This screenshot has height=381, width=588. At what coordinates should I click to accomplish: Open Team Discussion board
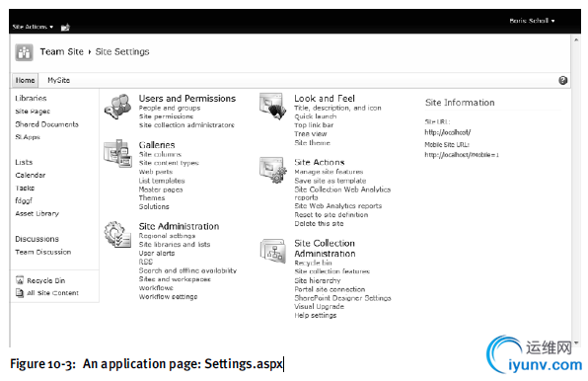coord(43,252)
